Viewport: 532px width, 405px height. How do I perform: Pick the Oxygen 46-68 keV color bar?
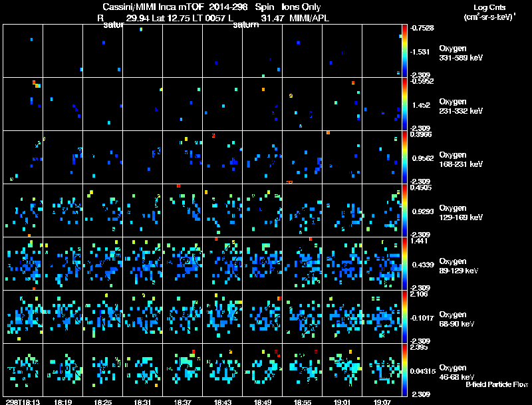click(405, 370)
